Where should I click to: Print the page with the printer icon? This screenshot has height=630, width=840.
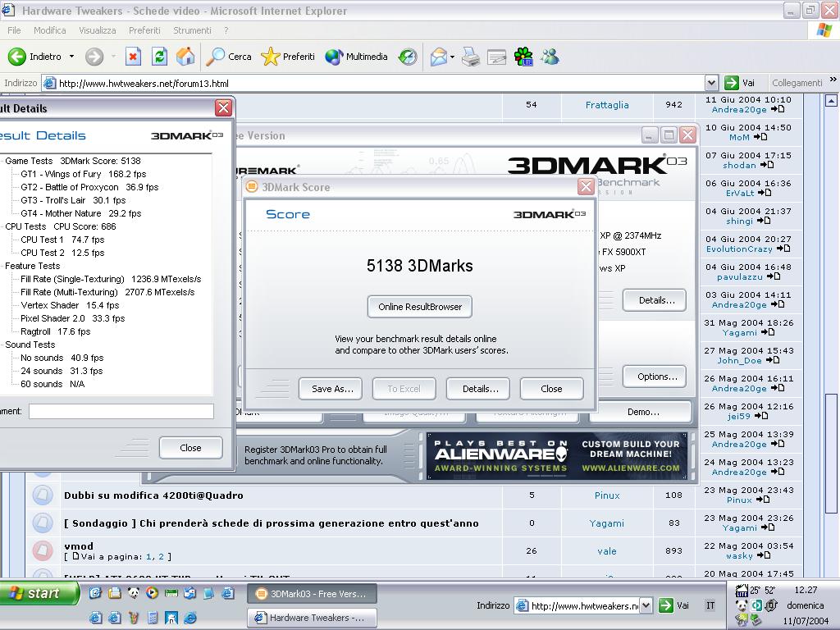point(471,57)
